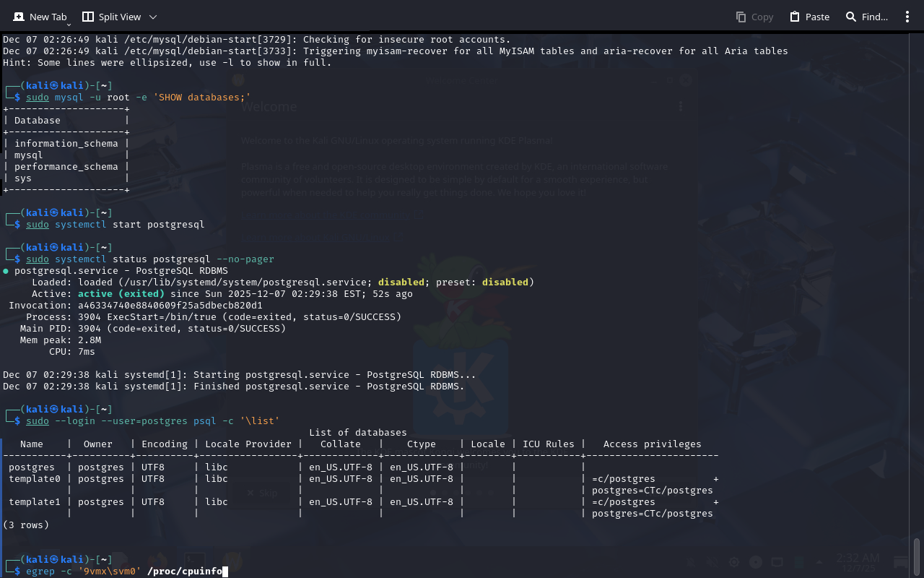Expand the Split View dropdown chevron
The width and height of the screenshot is (924, 578).
point(153,17)
